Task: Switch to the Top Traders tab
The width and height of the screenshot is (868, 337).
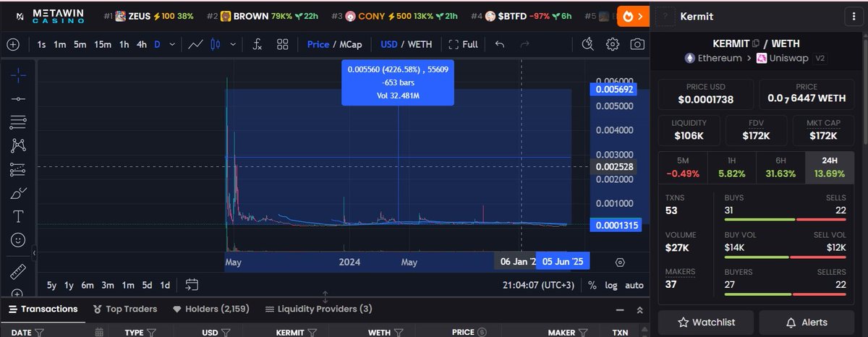Action: tap(125, 309)
